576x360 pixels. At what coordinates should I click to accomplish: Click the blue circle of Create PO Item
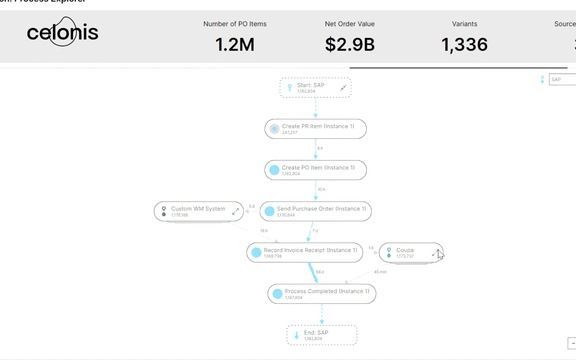click(x=274, y=170)
